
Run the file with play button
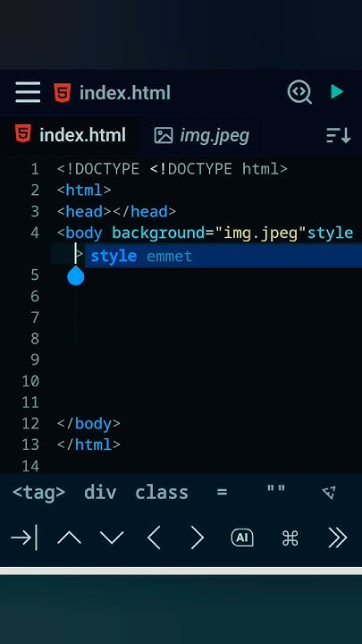[337, 91]
